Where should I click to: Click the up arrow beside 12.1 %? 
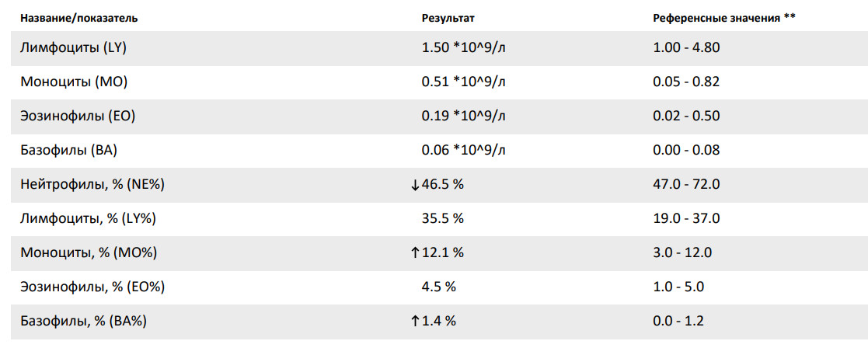click(x=416, y=252)
